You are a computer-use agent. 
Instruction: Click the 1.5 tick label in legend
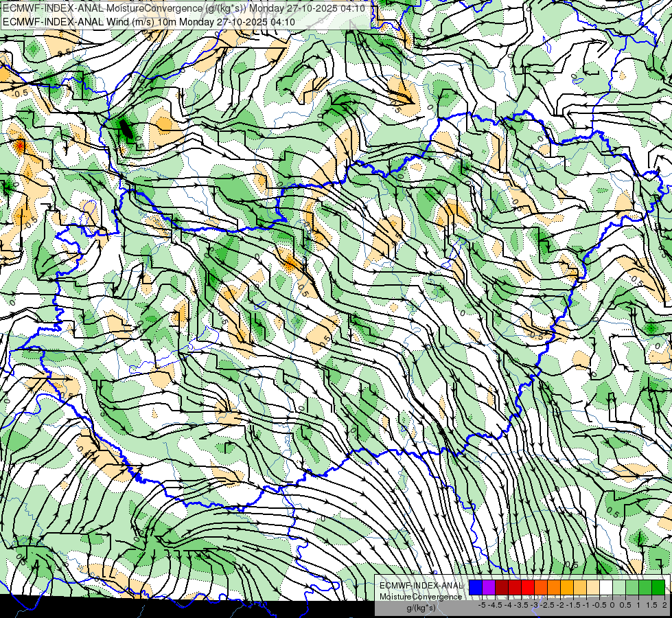click(652, 605)
